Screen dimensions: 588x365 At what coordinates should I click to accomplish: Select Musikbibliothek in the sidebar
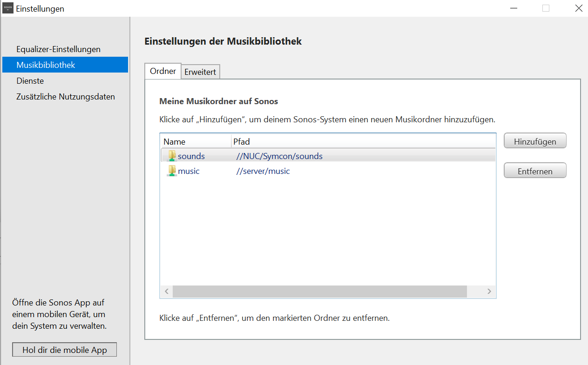pyautogui.click(x=46, y=65)
